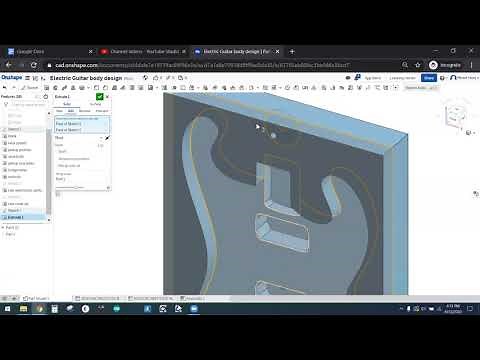Image resolution: width=480 pixels, height=360 pixels.
Task: Choose the Intersect operation in Extrude dialog
Action: [x=102, y=111]
